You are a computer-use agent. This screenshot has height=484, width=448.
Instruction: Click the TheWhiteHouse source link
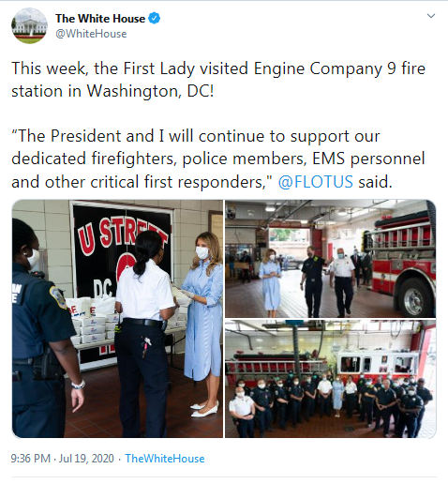[165, 459]
